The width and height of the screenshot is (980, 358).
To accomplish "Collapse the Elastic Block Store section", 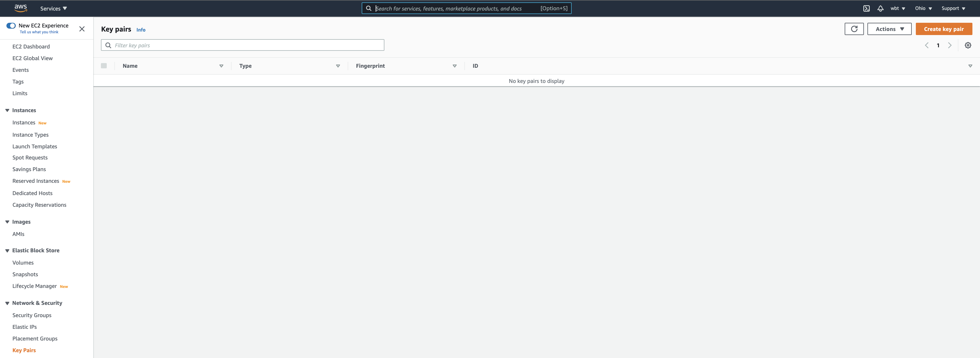I will click(x=7, y=251).
